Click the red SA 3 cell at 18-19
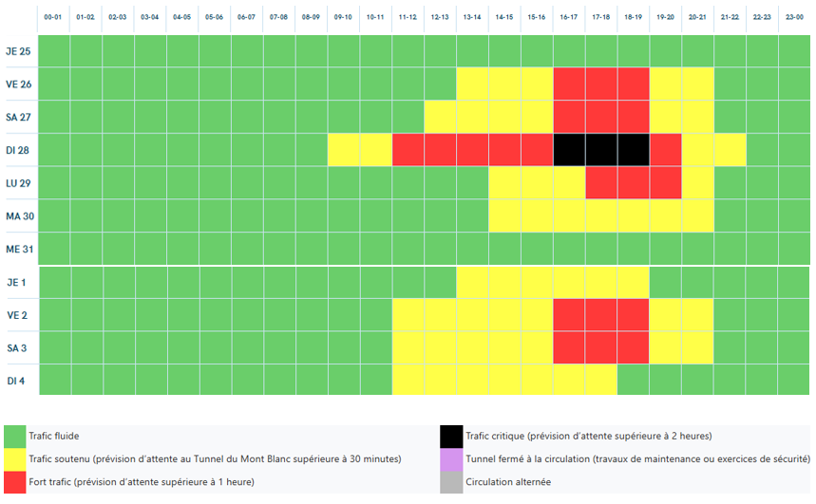The height and width of the screenshot is (504, 816). pyautogui.click(x=633, y=347)
